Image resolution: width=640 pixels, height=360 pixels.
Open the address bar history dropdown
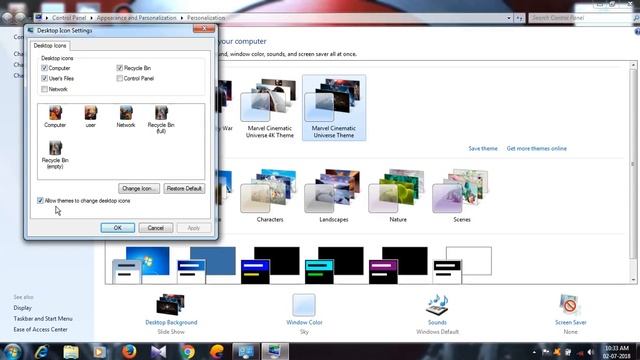tap(509, 18)
